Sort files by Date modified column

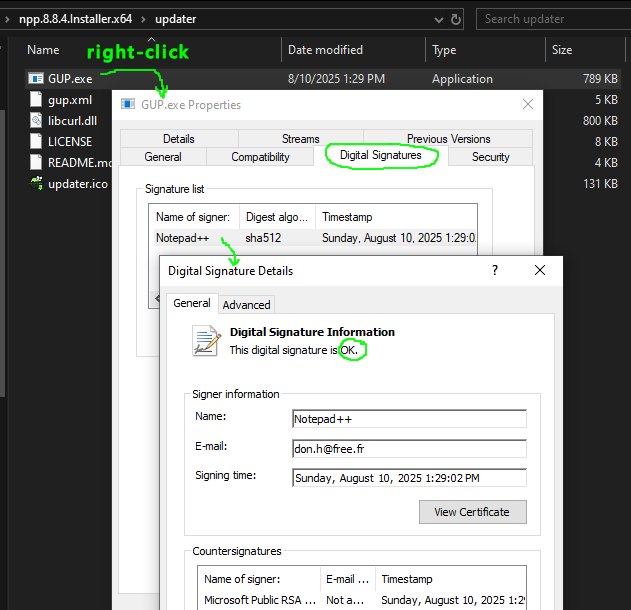pyautogui.click(x=325, y=50)
